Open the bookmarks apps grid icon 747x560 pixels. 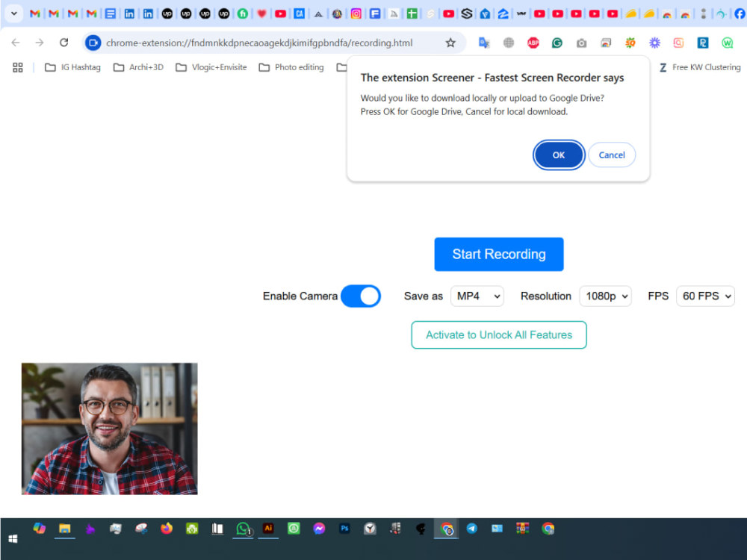[18, 67]
